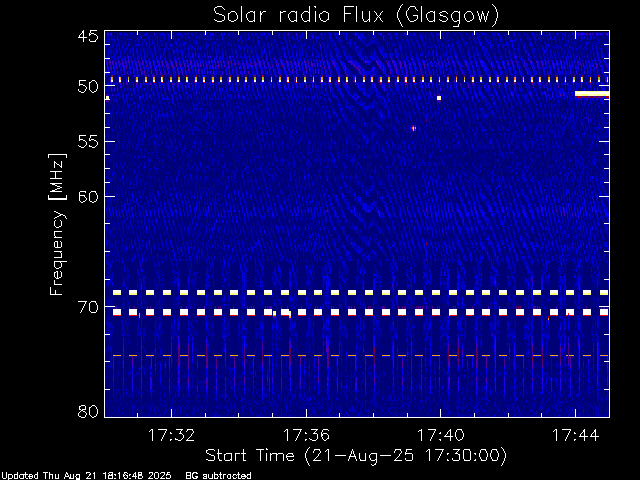The width and height of the screenshot is (640, 480).
Task: Click the 80 MHz axis tick label
Action: pos(88,411)
